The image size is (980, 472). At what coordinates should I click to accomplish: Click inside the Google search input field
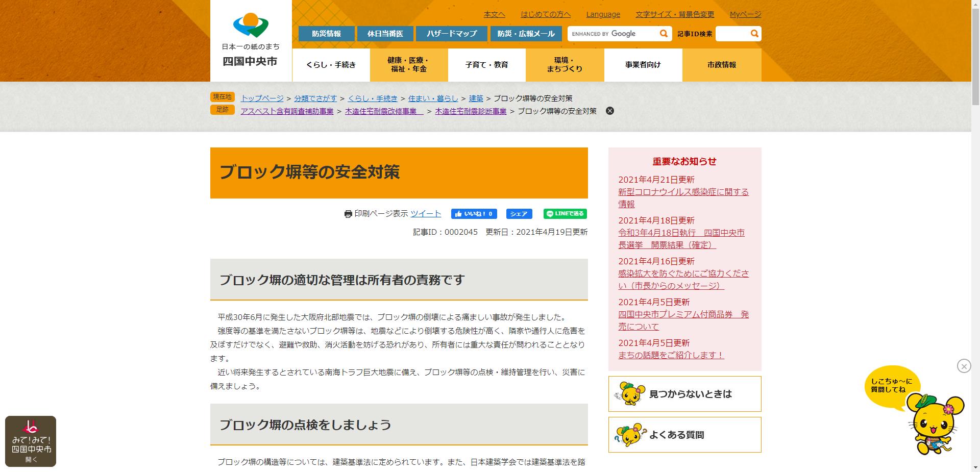pos(612,33)
